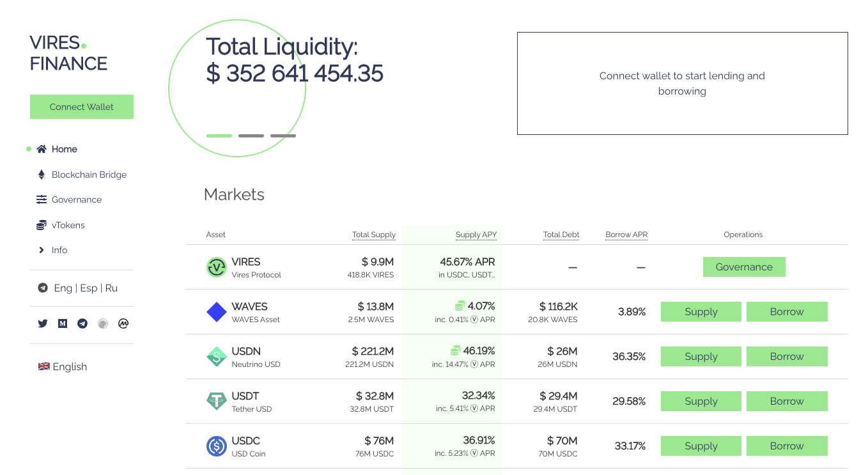This screenshot has height=475, width=868.
Task: Sort markets by the Total Supply column
Action: coord(374,235)
